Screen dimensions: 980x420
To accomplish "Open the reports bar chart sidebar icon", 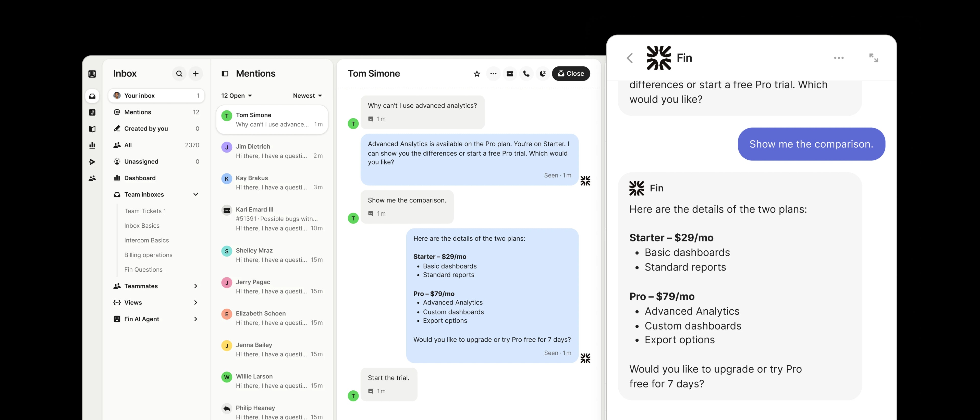I will coord(92,145).
